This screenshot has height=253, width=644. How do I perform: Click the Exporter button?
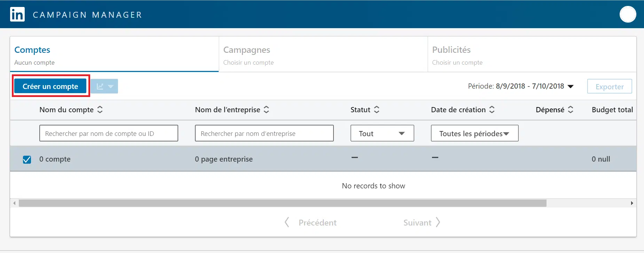[609, 87]
